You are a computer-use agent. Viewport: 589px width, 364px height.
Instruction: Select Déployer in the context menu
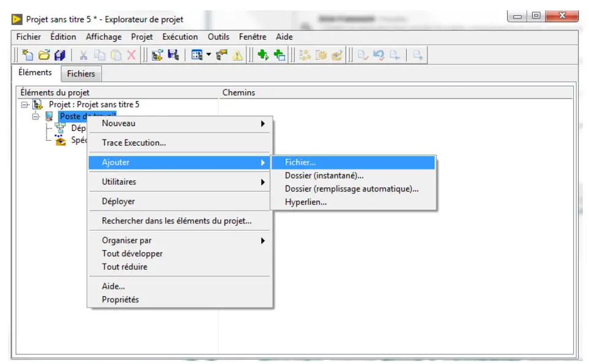[180, 201]
